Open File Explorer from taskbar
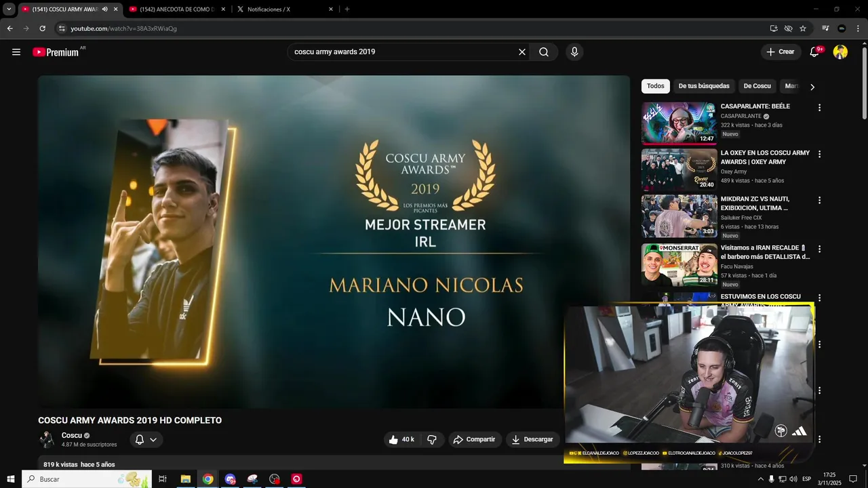Screen dimensions: 868x488 (185, 479)
